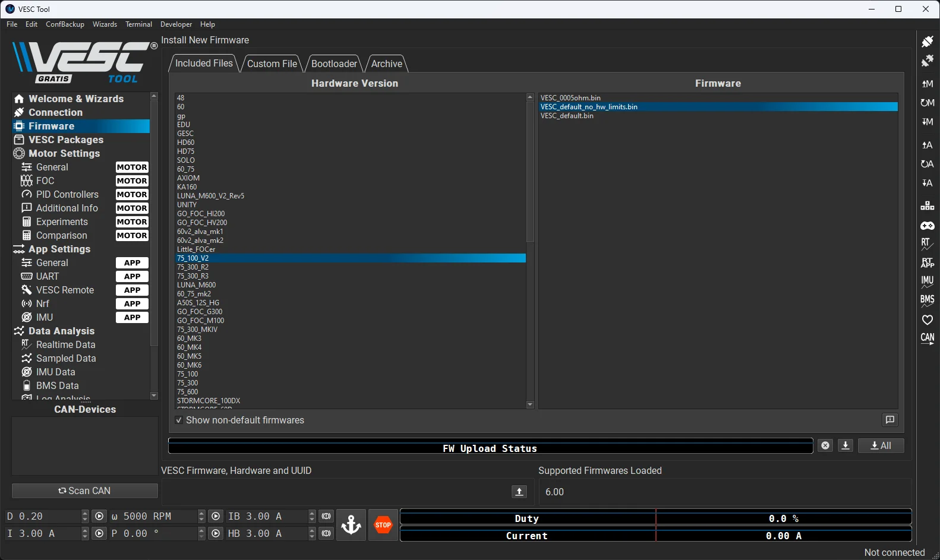Open the Edit menu
This screenshot has width=940, height=560.
(x=31, y=24)
